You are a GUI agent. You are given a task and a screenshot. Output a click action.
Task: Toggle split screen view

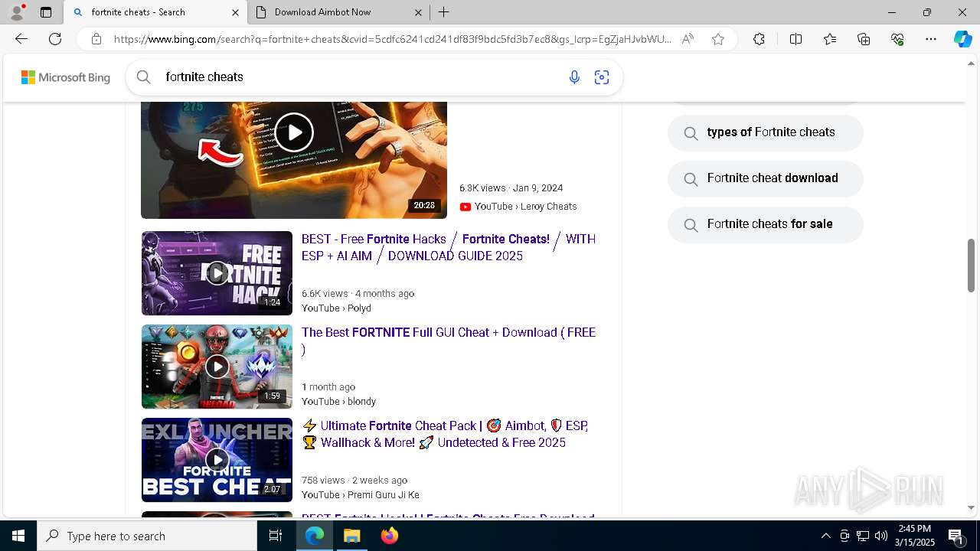[x=795, y=39]
